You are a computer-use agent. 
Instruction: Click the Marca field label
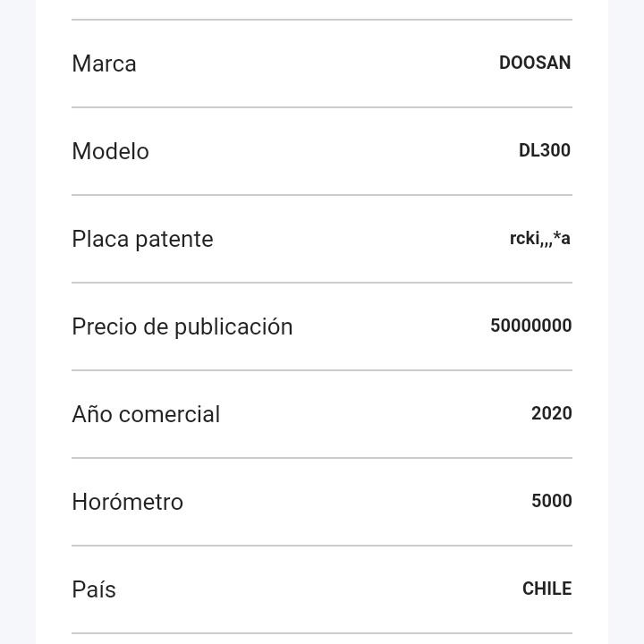(x=104, y=64)
